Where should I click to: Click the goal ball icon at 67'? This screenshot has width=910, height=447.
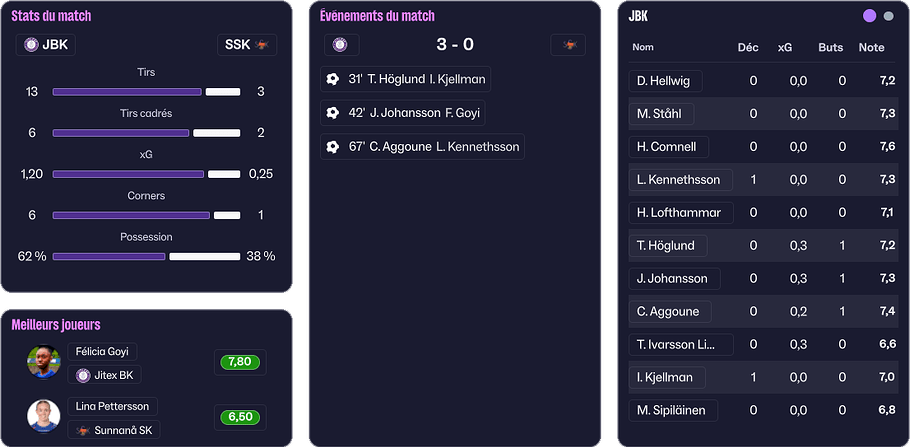click(333, 147)
